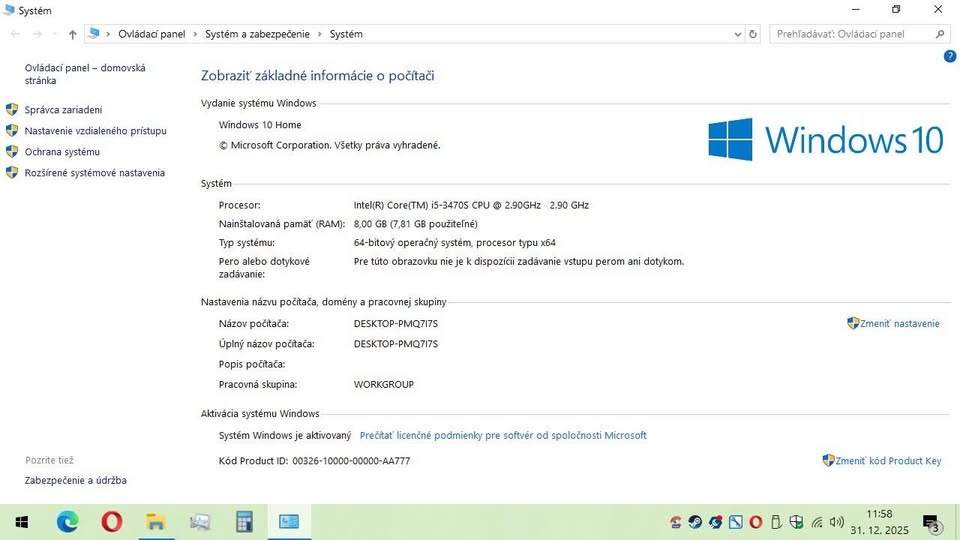Open the help question mark icon
Viewport: 960px width, 540px height.
[x=950, y=56]
